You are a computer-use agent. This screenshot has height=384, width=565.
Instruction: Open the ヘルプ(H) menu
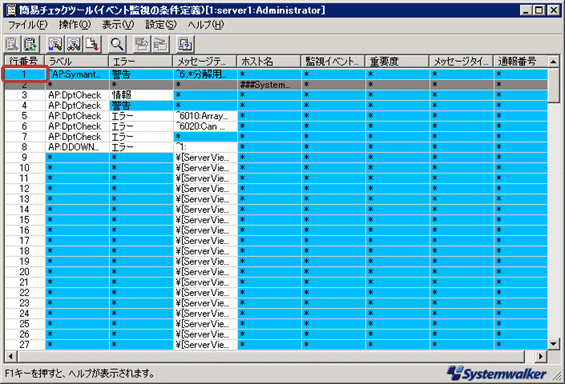206,25
